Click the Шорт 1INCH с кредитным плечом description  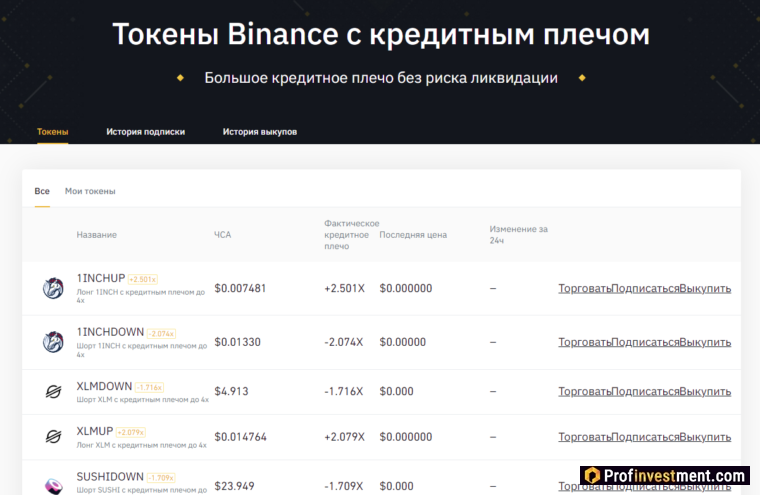tap(142, 350)
